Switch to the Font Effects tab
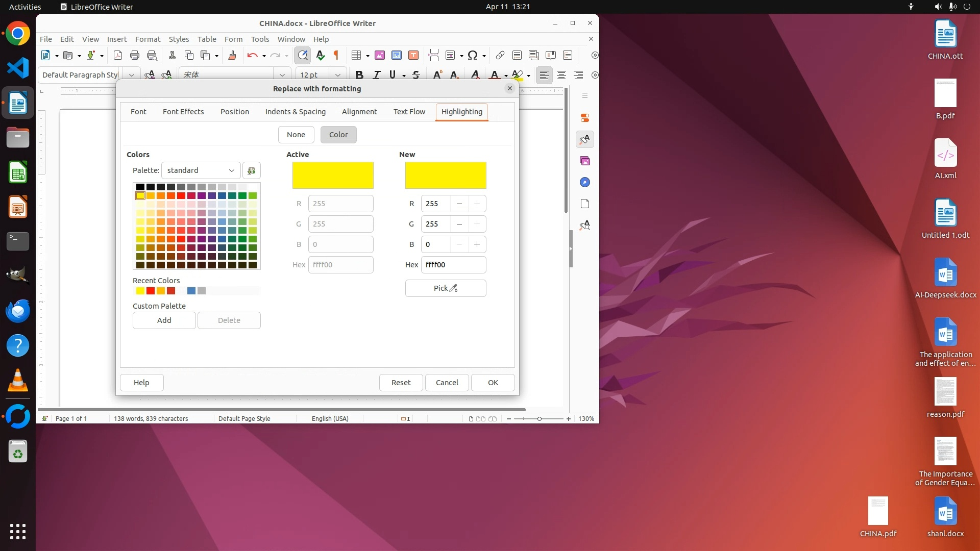Screen dimensions: 980x551 183,112
